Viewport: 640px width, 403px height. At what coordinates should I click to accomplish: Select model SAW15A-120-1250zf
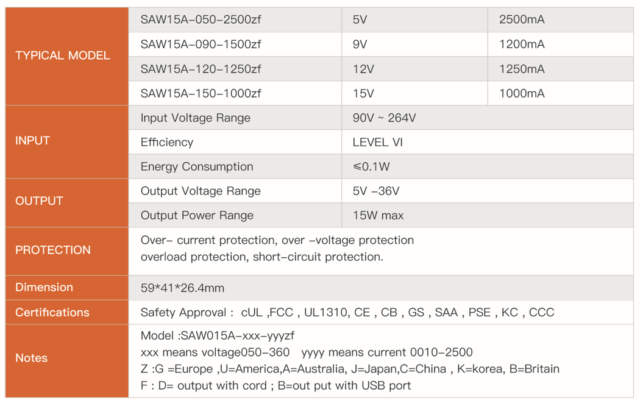pyautogui.click(x=200, y=69)
